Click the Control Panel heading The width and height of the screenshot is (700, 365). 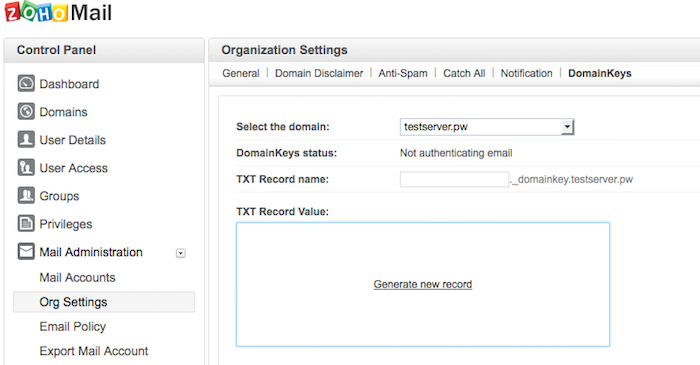tap(56, 50)
